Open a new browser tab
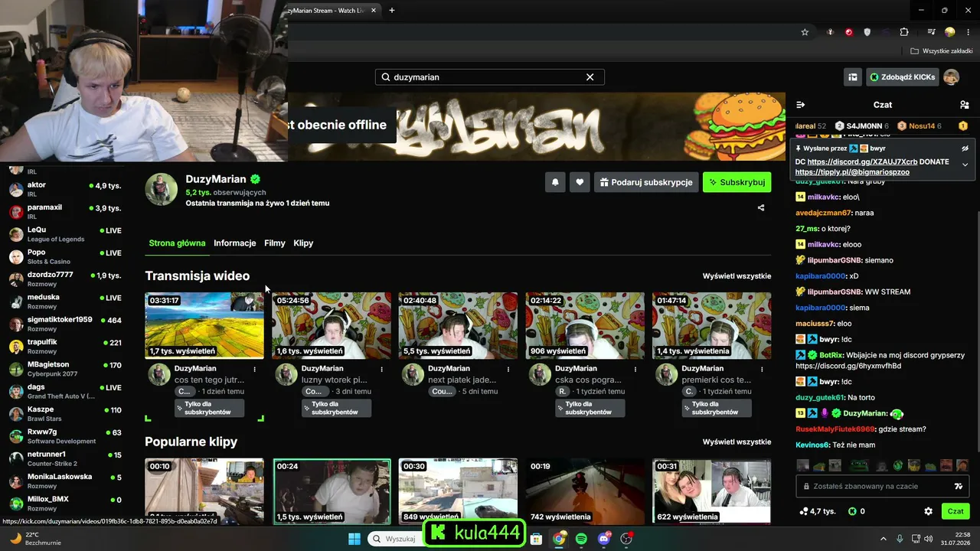Screen dimensions: 980x551 [x=392, y=10]
